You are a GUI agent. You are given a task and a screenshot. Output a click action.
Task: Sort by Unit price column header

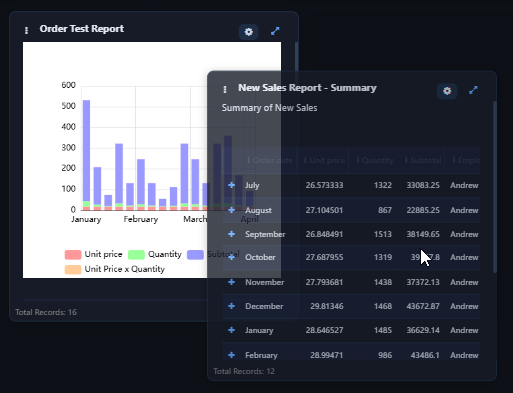[327, 160]
